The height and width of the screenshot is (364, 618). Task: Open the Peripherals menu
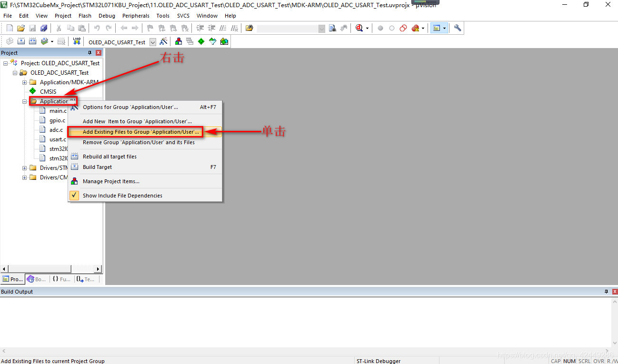pos(136,16)
